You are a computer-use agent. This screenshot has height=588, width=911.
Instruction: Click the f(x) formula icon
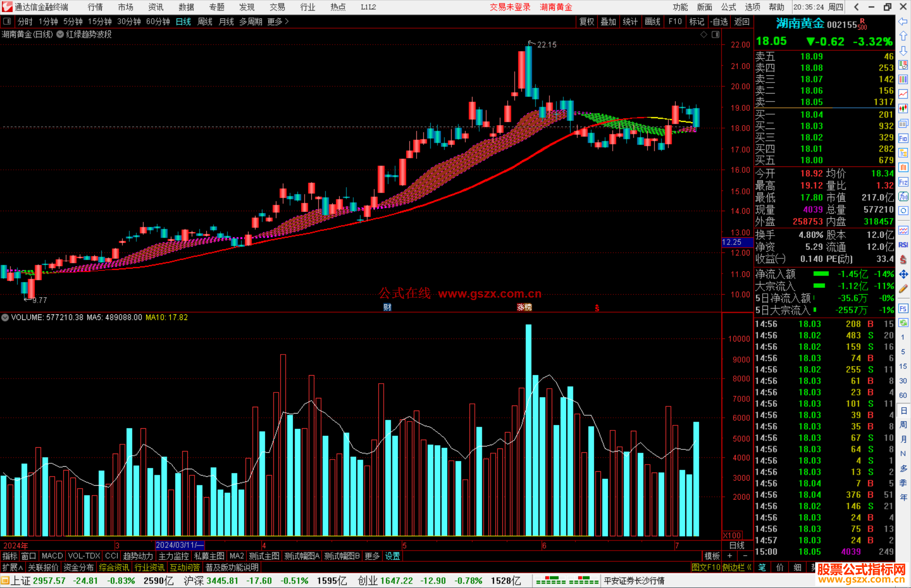[x=903, y=196]
